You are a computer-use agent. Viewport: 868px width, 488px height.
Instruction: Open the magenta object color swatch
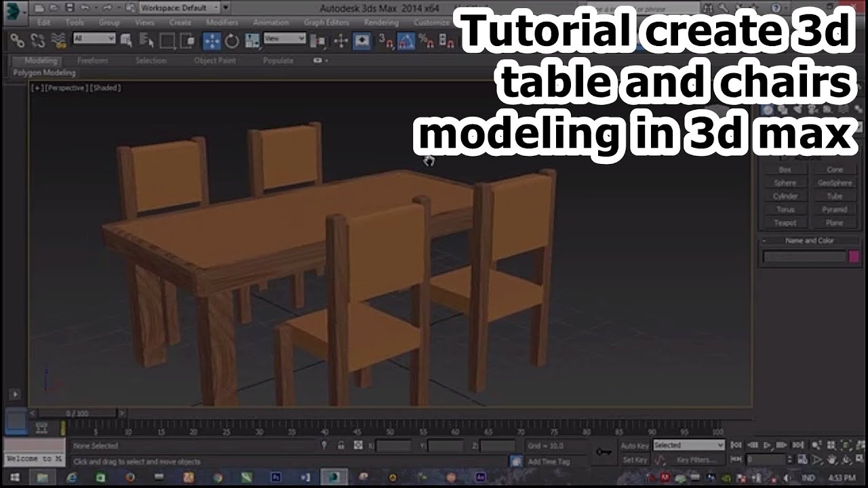[854, 256]
